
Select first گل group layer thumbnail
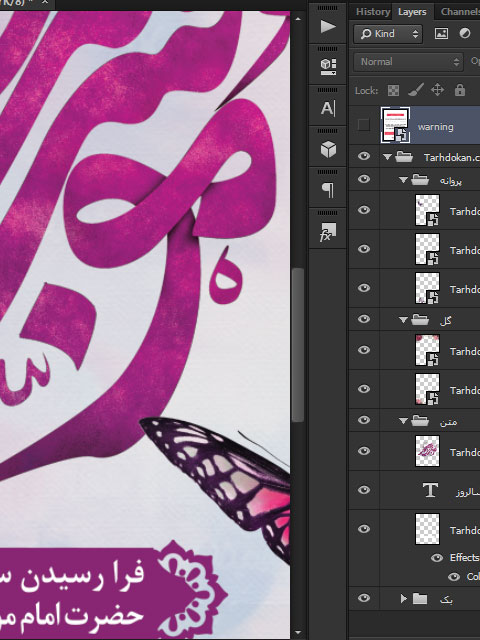[427, 350]
